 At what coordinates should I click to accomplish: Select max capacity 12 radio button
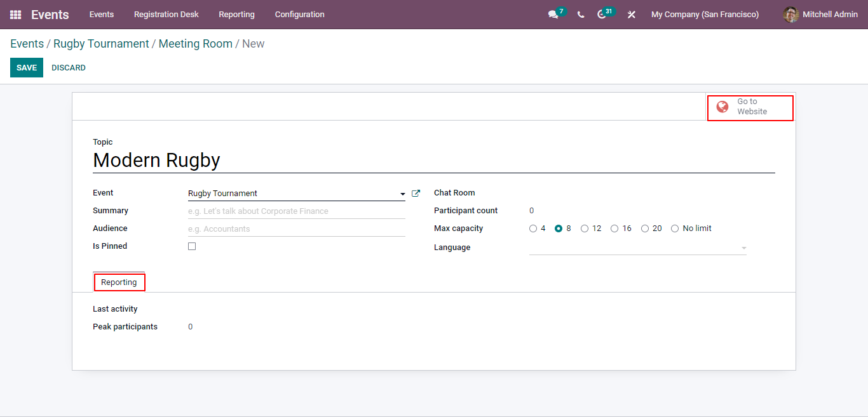[x=585, y=228]
